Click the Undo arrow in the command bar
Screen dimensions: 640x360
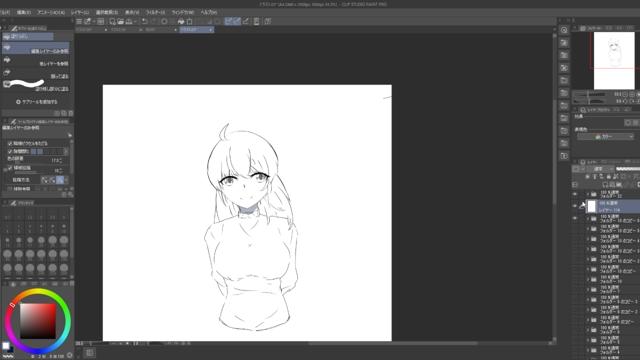click(144, 21)
